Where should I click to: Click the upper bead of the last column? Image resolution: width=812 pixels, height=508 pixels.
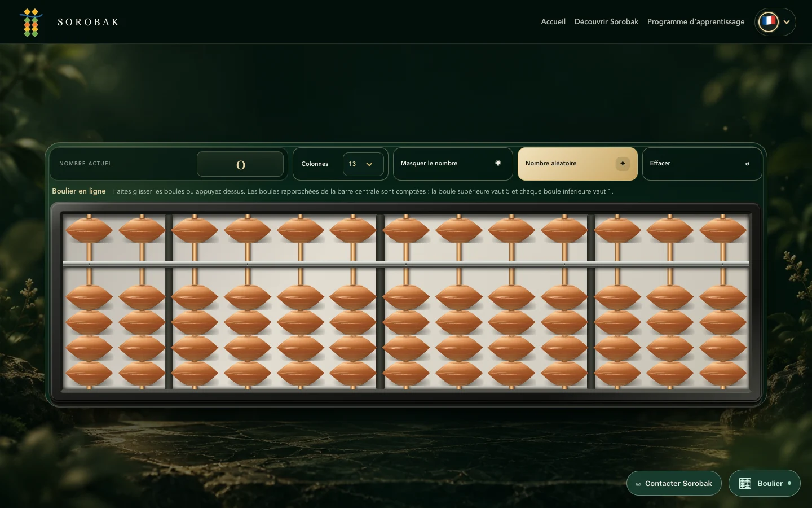click(723, 230)
